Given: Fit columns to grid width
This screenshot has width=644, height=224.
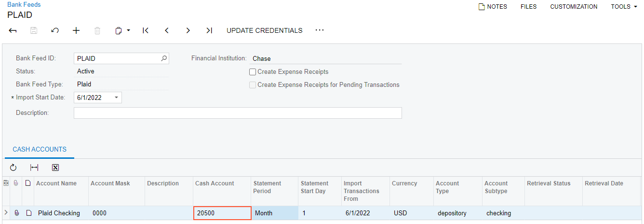Looking at the screenshot, I should click(x=34, y=168).
